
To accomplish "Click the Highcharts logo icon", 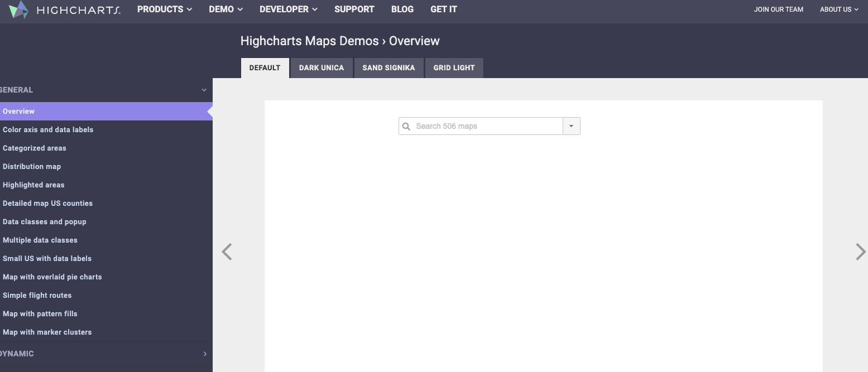I will click(x=19, y=10).
